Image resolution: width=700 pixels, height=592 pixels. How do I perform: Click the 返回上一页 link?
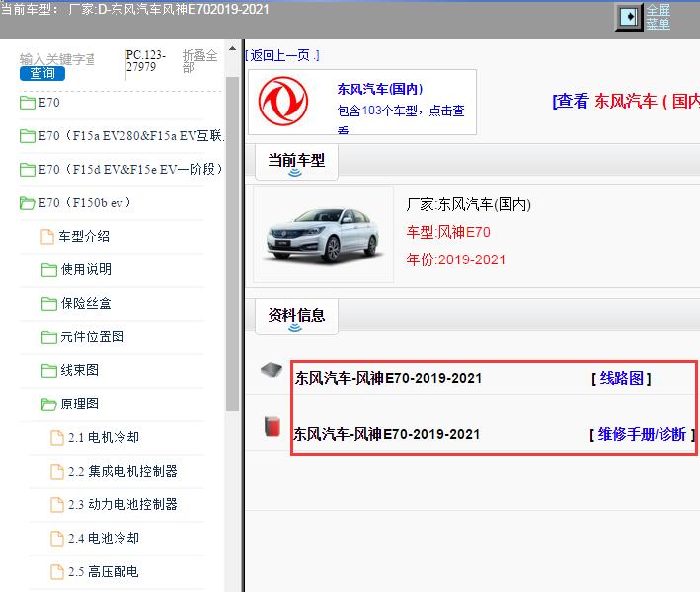[x=282, y=56]
